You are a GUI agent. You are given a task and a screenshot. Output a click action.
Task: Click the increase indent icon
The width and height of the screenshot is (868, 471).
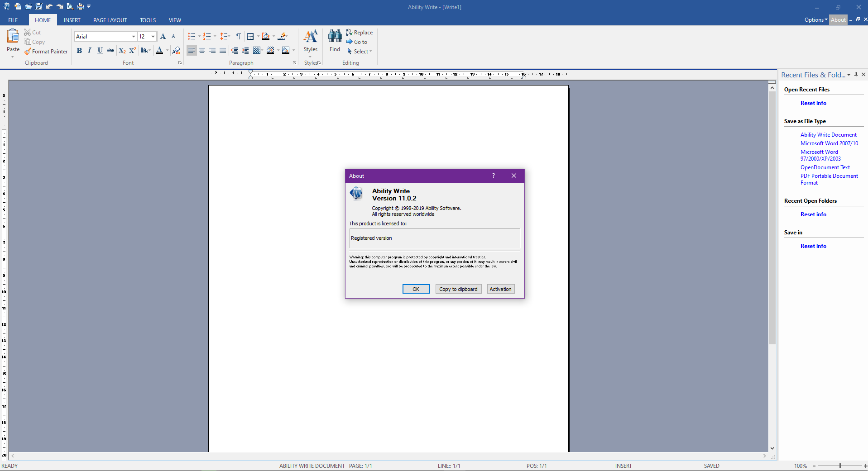[x=245, y=50]
